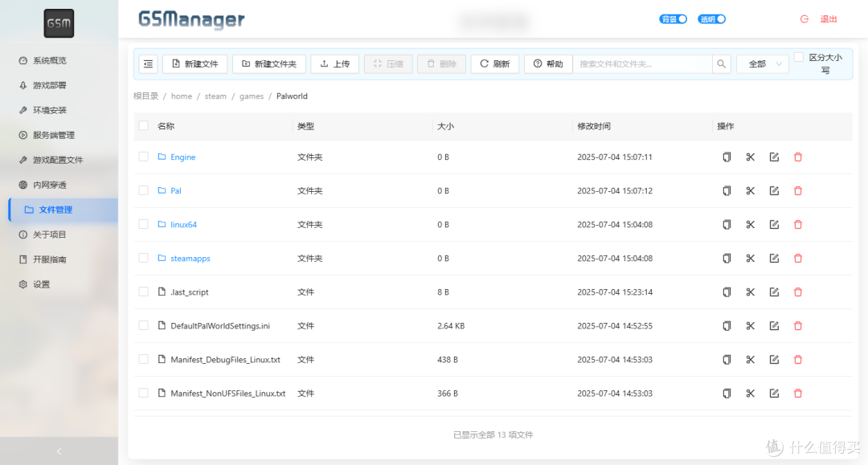Open the rename edit icon for steamapps
Viewport: 868px width, 465px height.
(x=774, y=258)
